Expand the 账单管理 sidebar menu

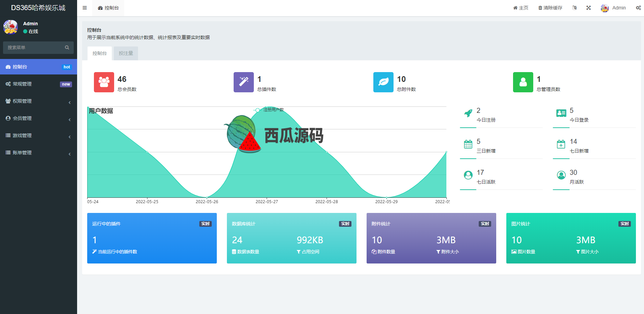click(38, 153)
